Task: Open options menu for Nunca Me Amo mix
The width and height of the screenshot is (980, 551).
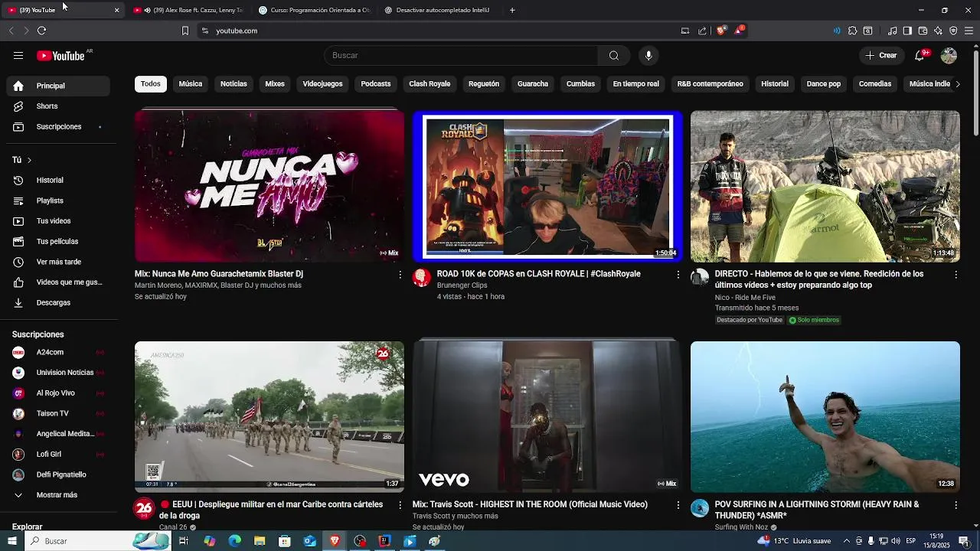Action: [400, 275]
